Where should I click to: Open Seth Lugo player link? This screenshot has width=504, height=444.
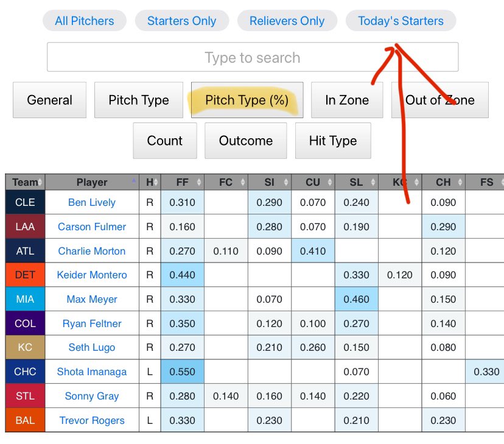coord(92,347)
